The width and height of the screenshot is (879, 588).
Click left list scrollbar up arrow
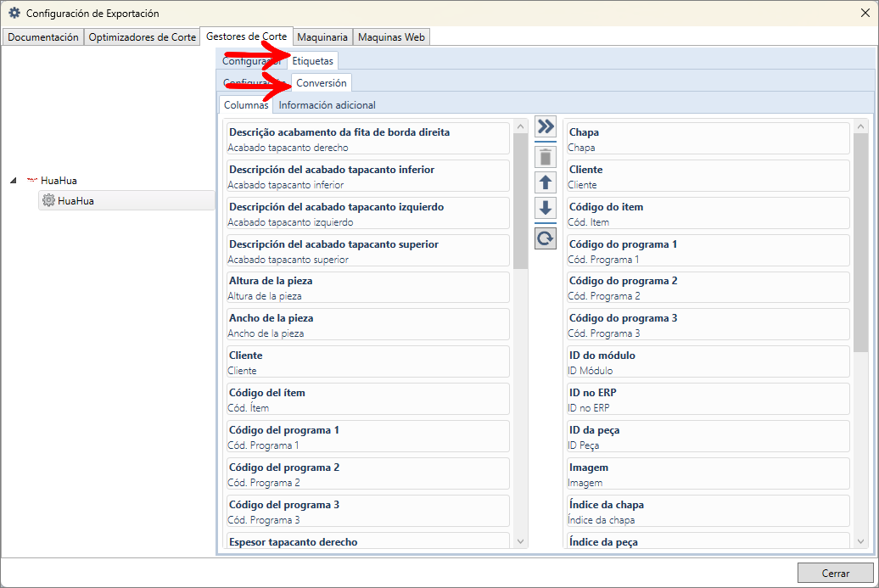click(x=520, y=126)
